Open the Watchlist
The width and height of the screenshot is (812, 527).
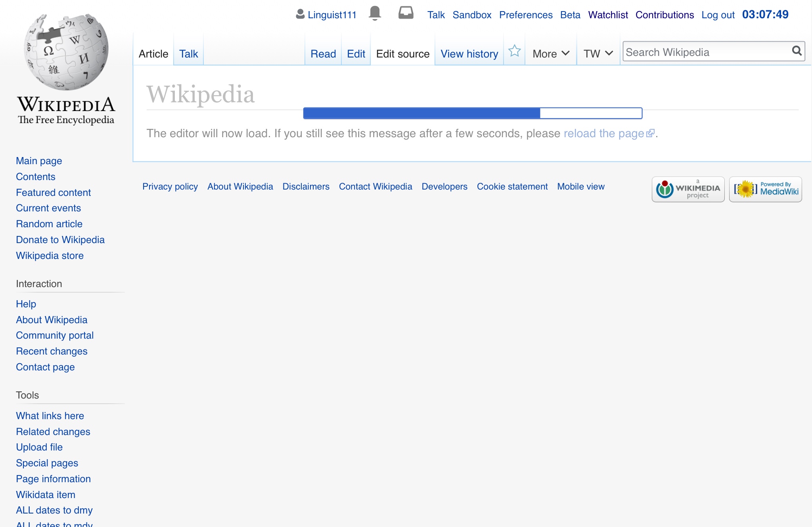point(608,15)
